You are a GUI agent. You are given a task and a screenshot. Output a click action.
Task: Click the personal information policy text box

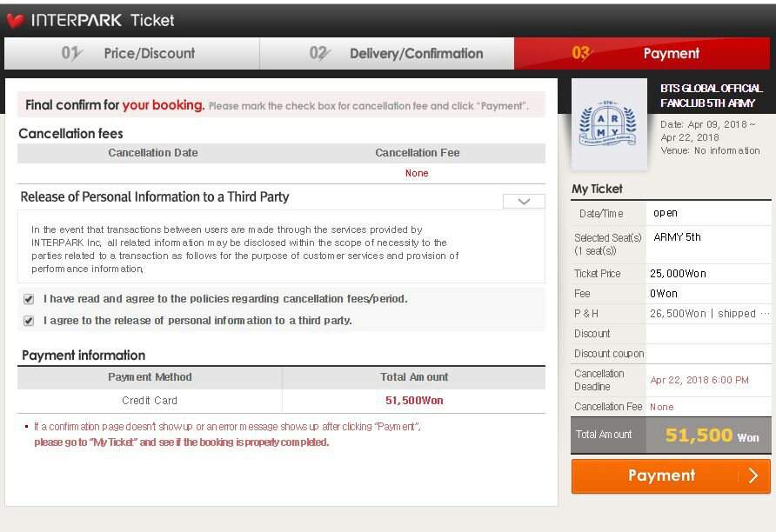281,247
